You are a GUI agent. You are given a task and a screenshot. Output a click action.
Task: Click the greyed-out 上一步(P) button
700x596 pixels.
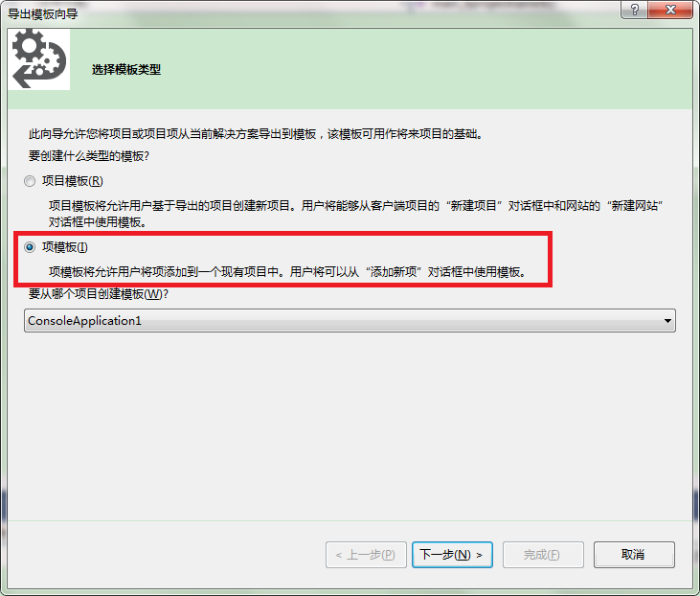(x=366, y=555)
